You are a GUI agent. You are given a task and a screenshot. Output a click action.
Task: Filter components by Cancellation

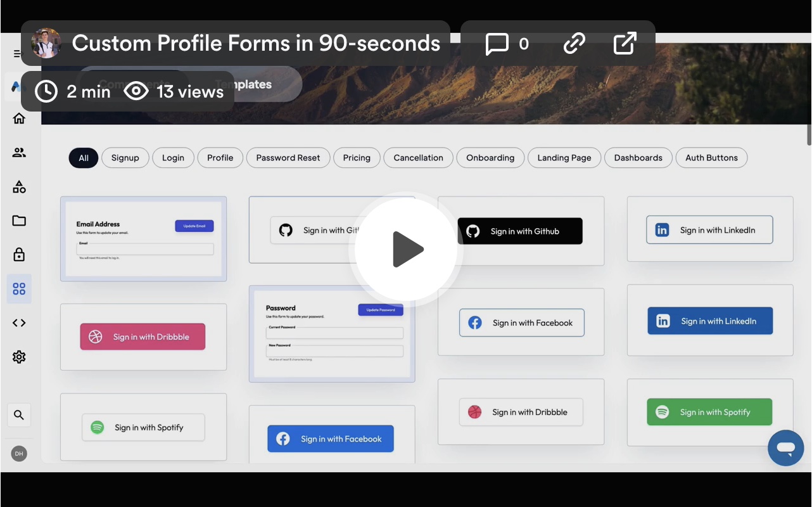(418, 158)
